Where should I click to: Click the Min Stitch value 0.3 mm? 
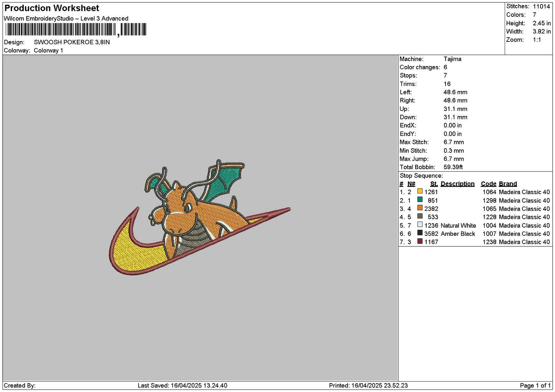tap(454, 151)
